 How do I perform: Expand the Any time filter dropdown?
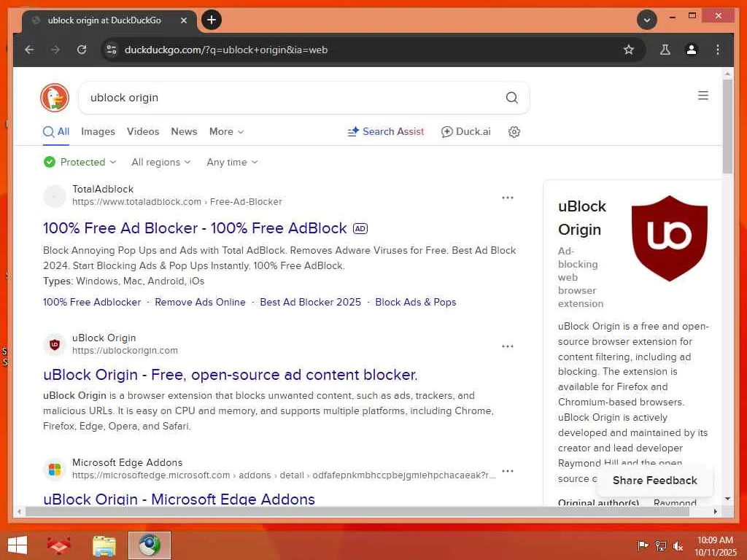(x=233, y=163)
